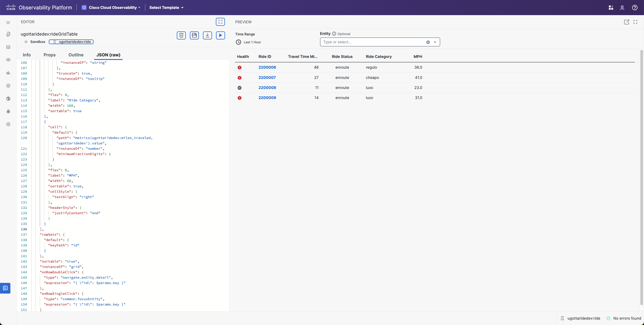Open the user profile icon
Image resolution: width=644 pixels, height=325 pixels.
tap(622, 8)
